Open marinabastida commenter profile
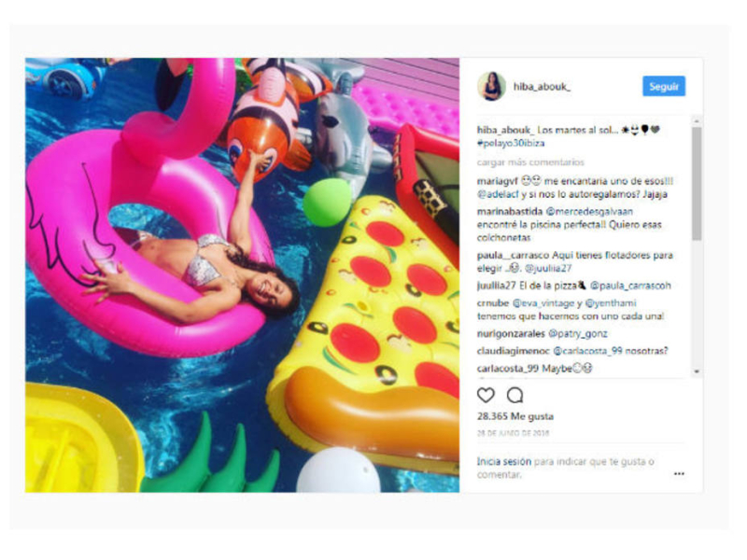 pyautogui.click(x=509, y=212)
